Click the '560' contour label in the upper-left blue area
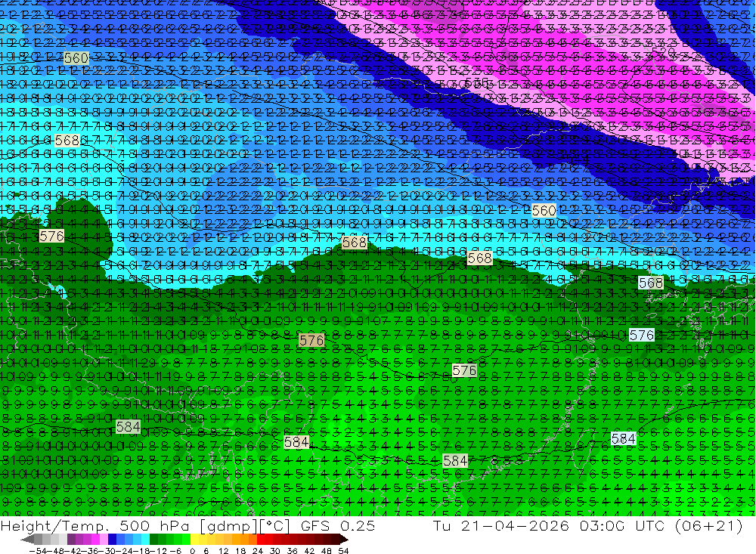The height and width of the screenshot is (554, 756). click(76, 58)
